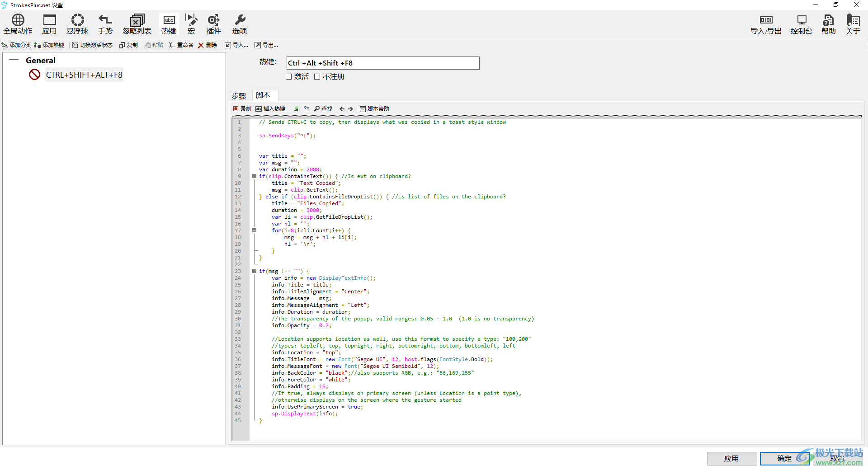
Task: Click the sp.SendKeys("^c") code line
Action: tap(288, 136)
